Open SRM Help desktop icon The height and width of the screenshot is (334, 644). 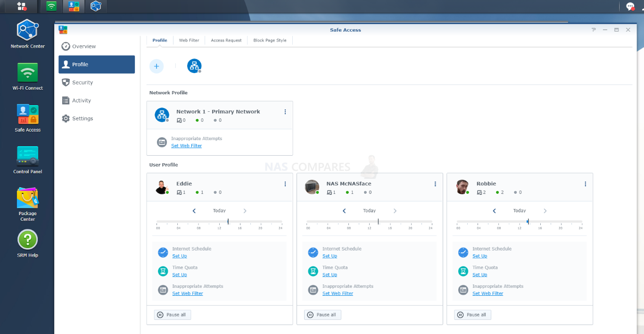click(28, 243)
